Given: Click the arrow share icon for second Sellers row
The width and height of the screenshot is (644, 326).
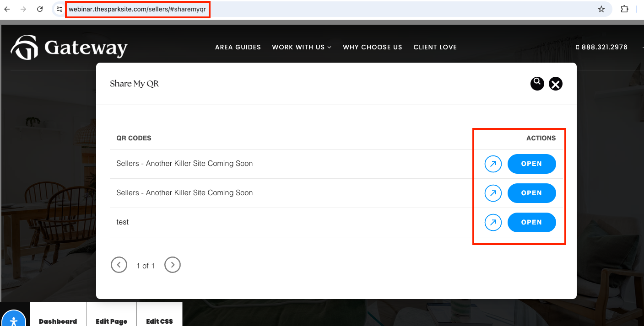Looking at the screenshot, I should click(x=493, y=193).
